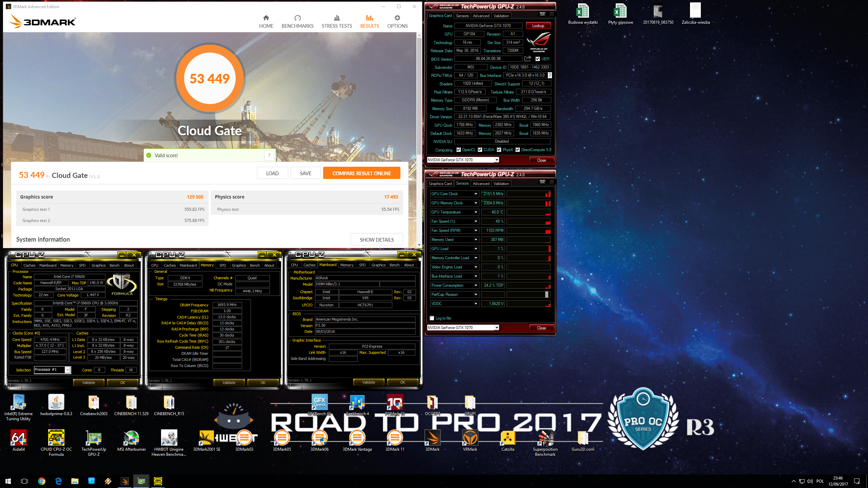Open the VRMark desktop shortcut

470,441
